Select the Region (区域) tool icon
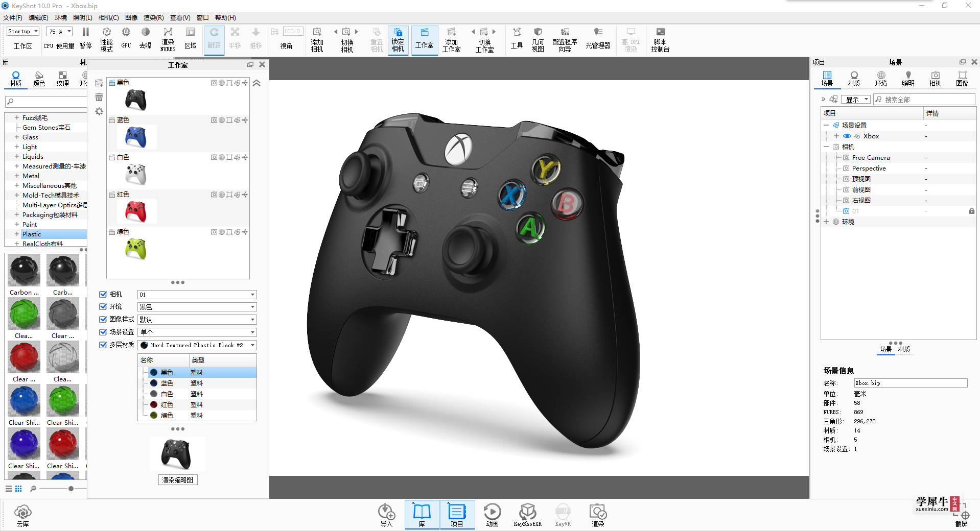The width and height of the screenshot is (980, 531). point(191,38)
